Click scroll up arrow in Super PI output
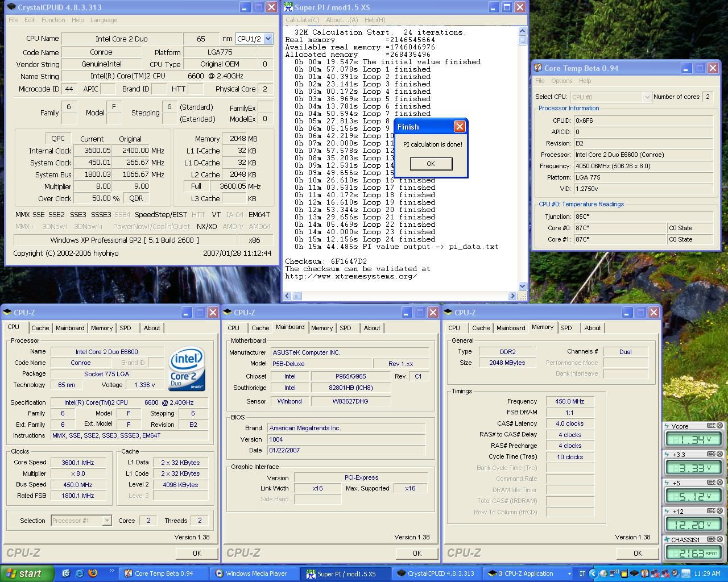Screen dimensions: 728x582 tap(522, 32)
